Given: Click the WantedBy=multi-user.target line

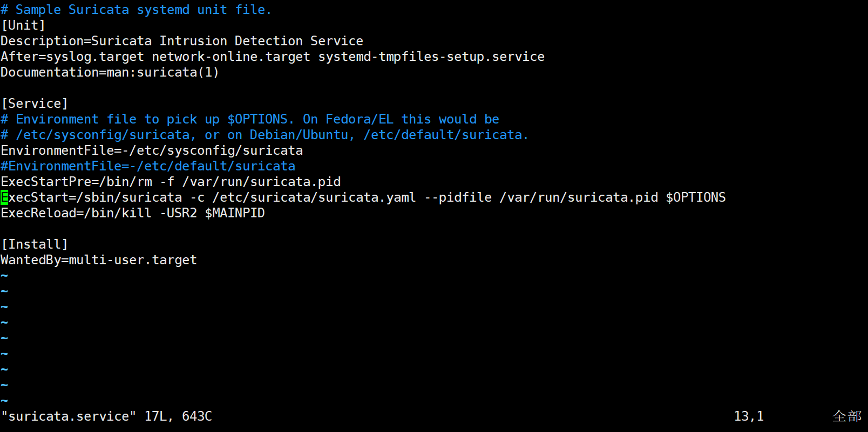Looking at the screenshot, I should 99,260.
